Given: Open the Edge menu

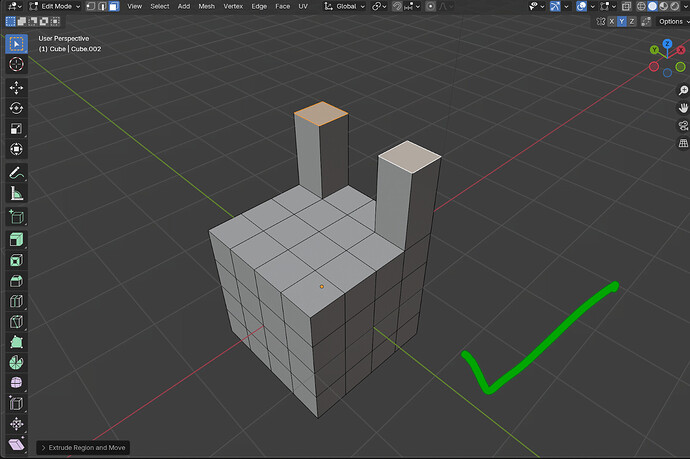Looking at the screenshot, I should coord(259,6).
